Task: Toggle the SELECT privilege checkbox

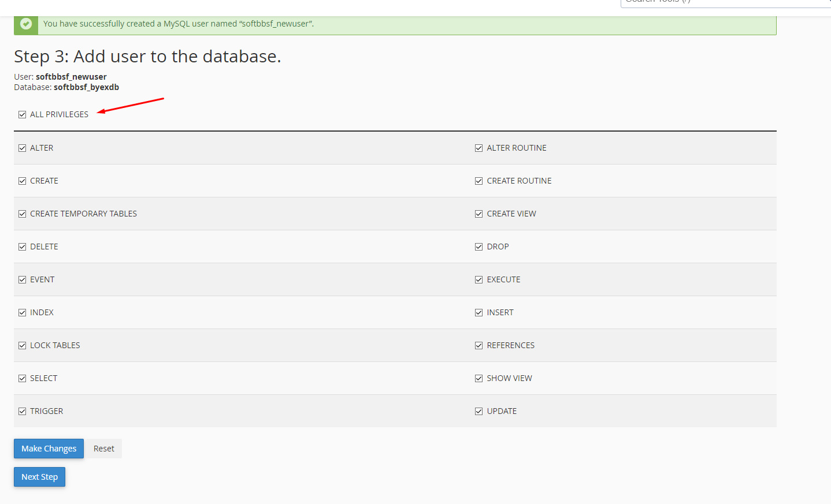Action: click(23, 378)
